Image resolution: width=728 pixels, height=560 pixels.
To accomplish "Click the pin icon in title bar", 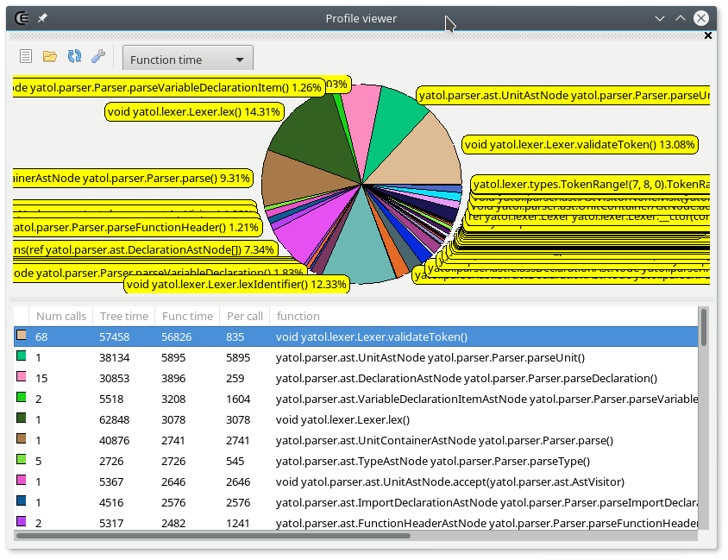I will pyautogui.click(x=43, y=18).
